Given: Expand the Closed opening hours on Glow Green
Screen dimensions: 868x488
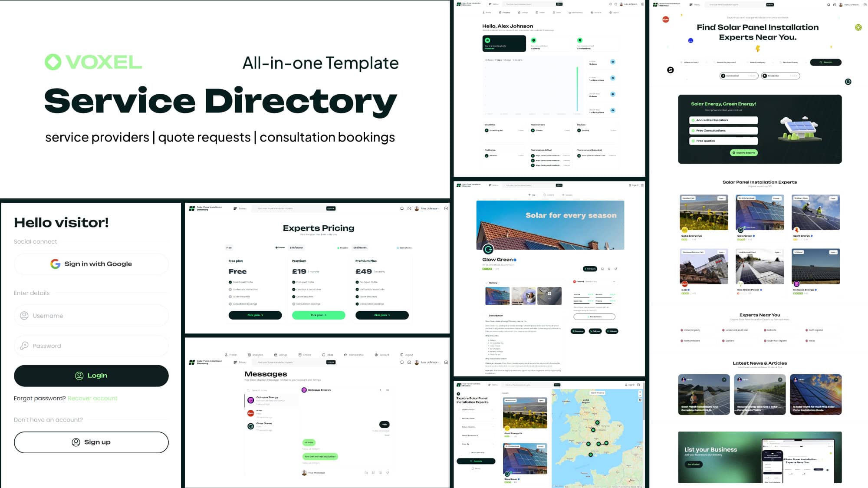Looking at the screenshot, I should pos(614,282).
